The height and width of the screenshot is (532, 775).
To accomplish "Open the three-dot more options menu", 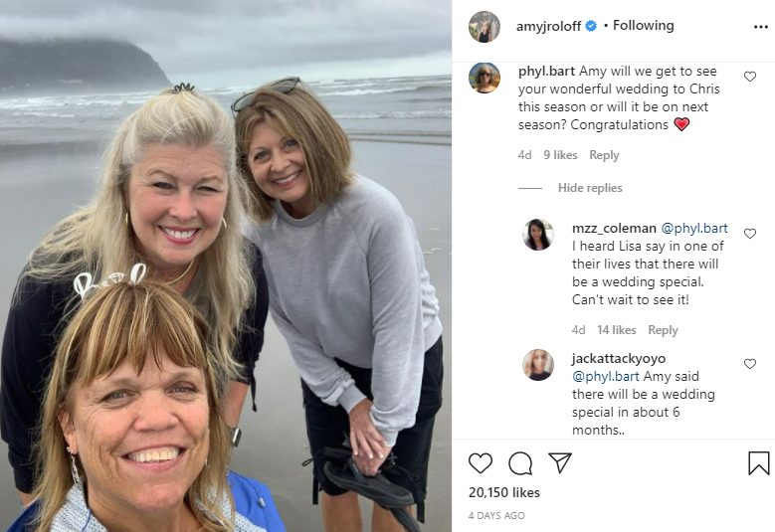I will pyautogui.click(x=761, y=27).
